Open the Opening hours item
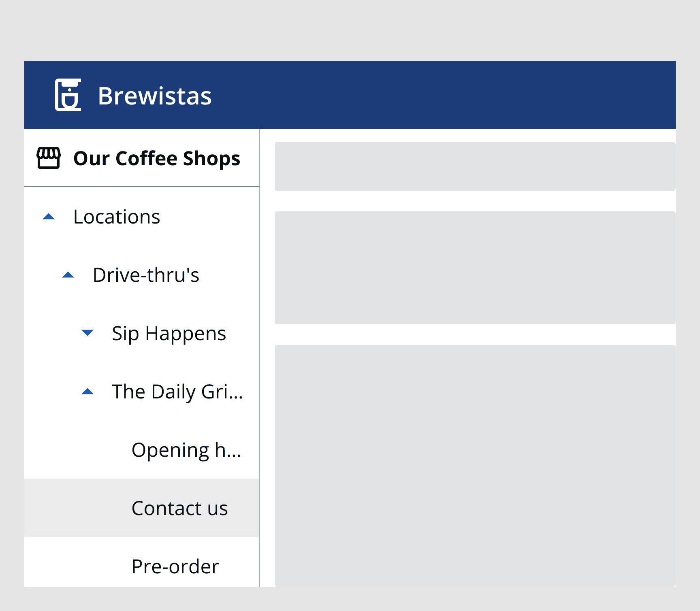Image resolution: width=700 pixels, height=611 pixels. [186, 449]
